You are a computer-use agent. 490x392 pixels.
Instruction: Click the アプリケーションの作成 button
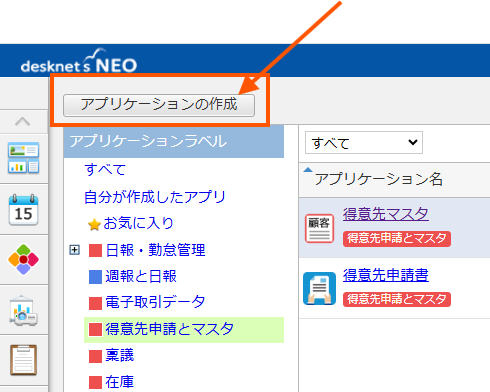[x=159, y=105]
